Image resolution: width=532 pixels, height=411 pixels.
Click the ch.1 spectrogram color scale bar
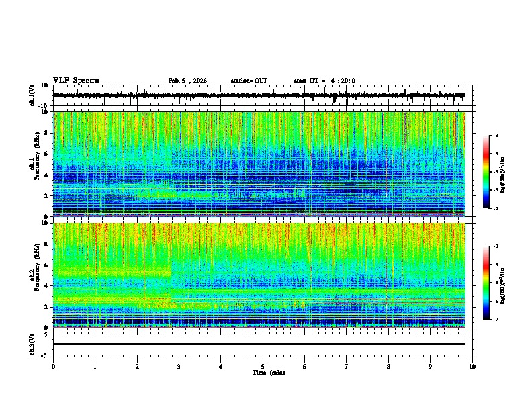pyautogui.click(x=486, y=171)
